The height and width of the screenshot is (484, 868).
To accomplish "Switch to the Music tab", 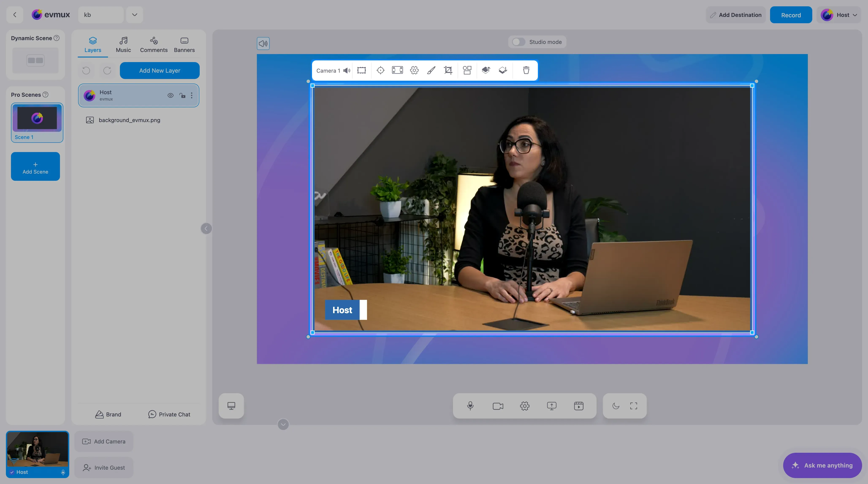I will click(123, 45).
